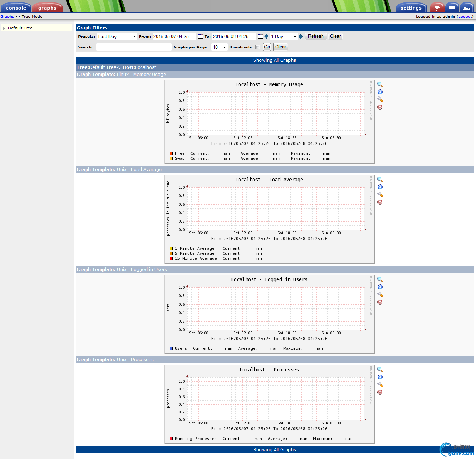Click the Refresh button
The width and height of the screenshot is (476, 459).
click(x=316, y=36)
